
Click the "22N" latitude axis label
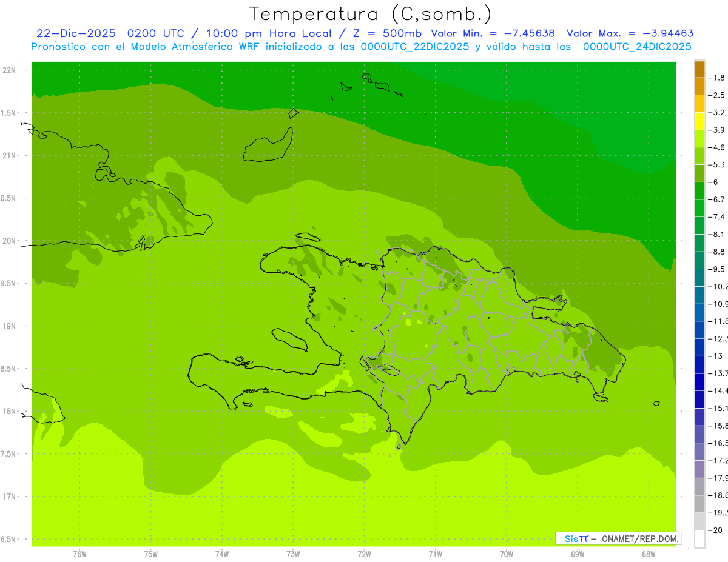click(x=10, y=70)
